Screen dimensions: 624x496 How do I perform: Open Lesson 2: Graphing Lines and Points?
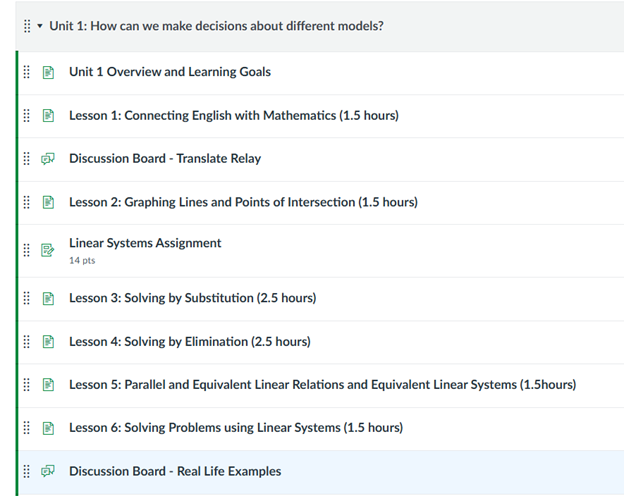pos(243,202)
